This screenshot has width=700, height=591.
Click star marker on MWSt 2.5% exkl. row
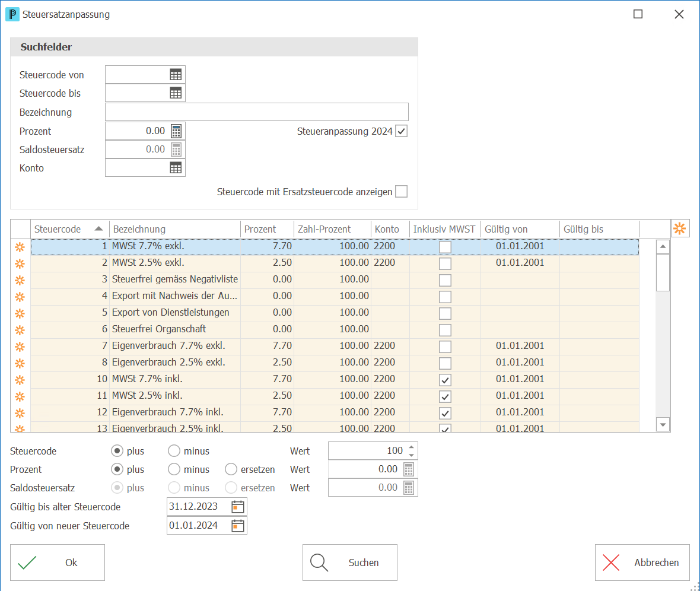click(20, 263)
